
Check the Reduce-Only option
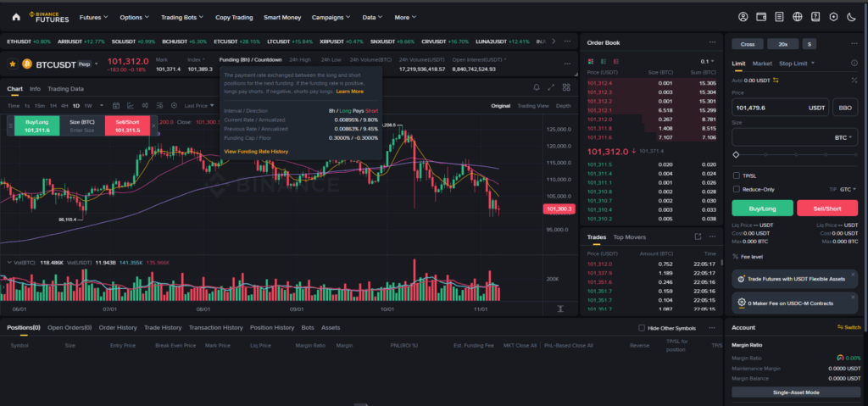pos(736,189)
